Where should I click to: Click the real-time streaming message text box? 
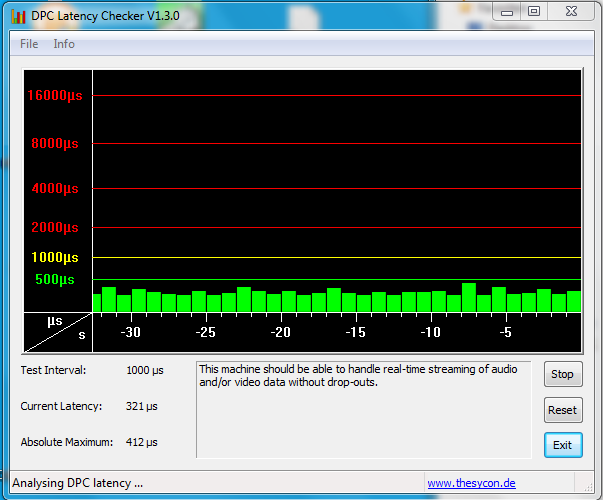click(364, 410)
